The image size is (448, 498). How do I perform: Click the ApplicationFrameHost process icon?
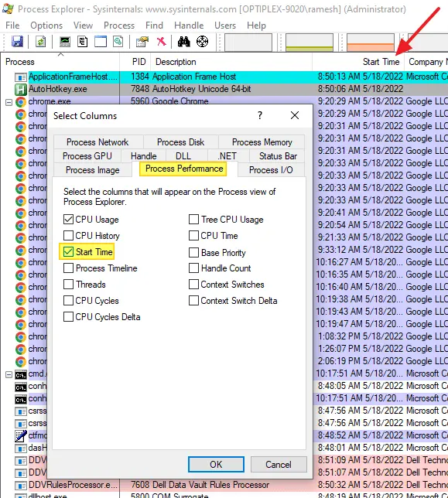[21, 77]
